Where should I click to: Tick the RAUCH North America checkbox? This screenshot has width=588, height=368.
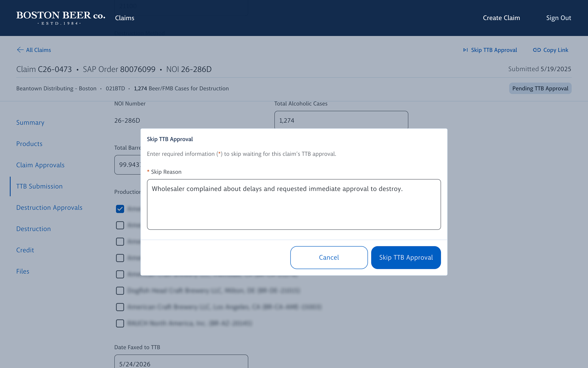click(120, 323)
